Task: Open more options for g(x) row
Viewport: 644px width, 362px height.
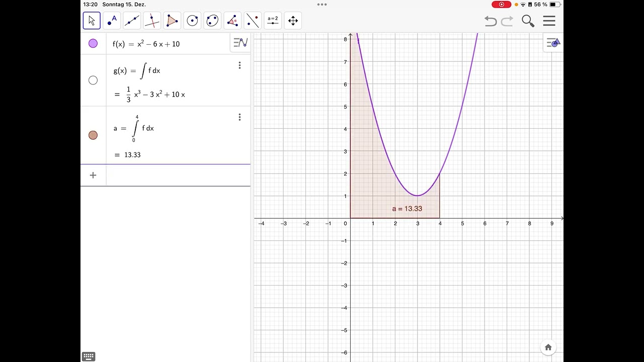Action: (239, 65)
